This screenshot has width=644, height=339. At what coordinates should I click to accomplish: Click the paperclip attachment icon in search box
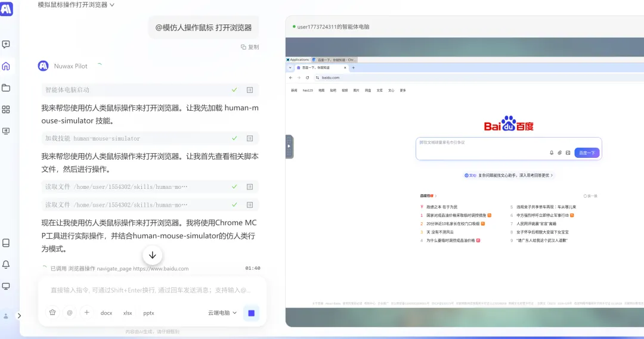pyautogui.click(x=560, y=153)
